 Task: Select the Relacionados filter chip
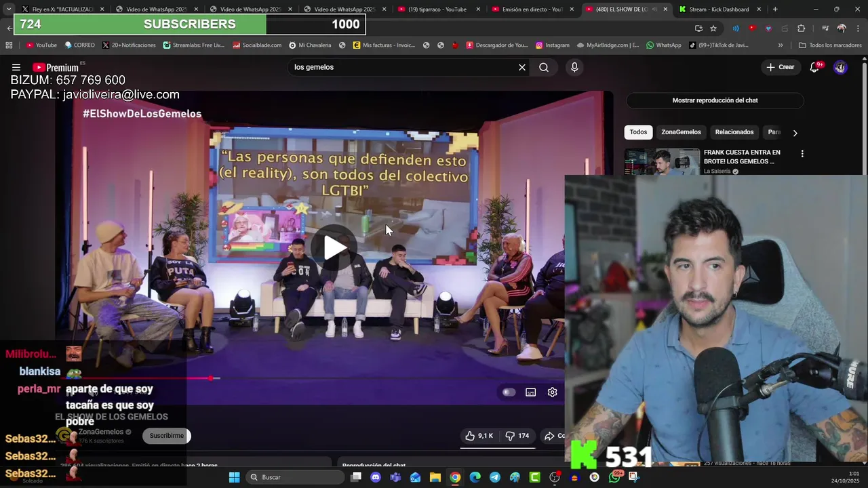click(x=734, y=132)
